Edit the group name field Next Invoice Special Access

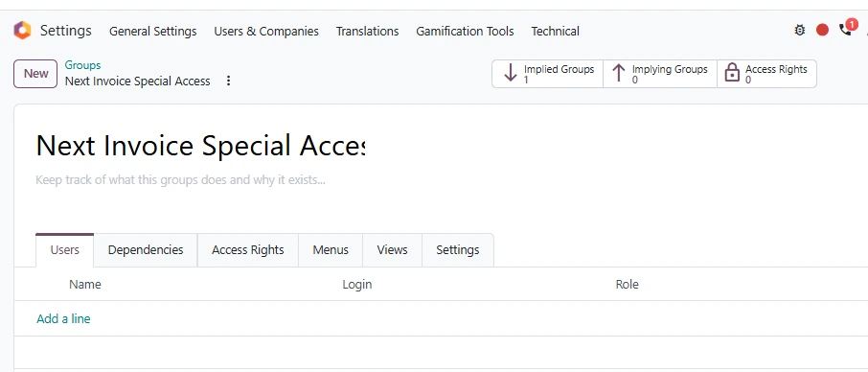click(x=200, y=146)
